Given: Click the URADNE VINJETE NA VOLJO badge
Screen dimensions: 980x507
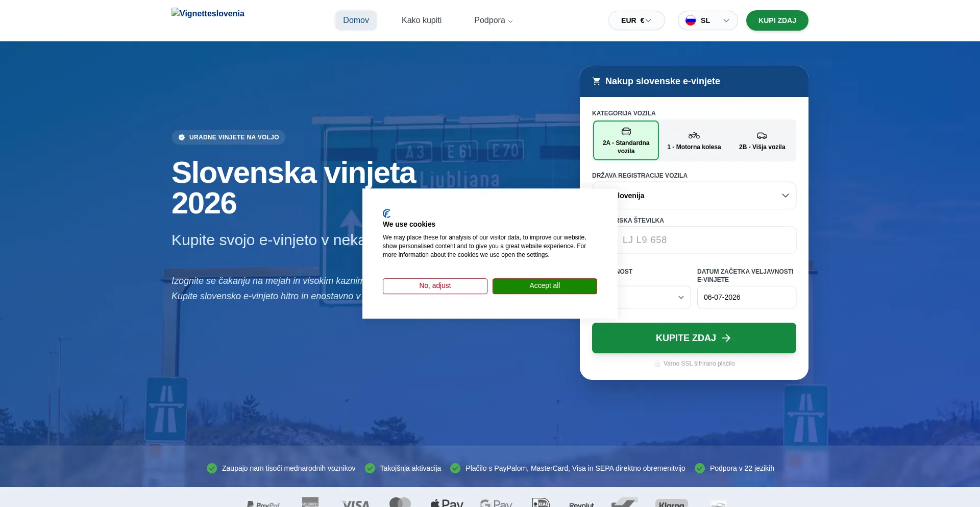Looking at the screenshot, I should (229, 137).
